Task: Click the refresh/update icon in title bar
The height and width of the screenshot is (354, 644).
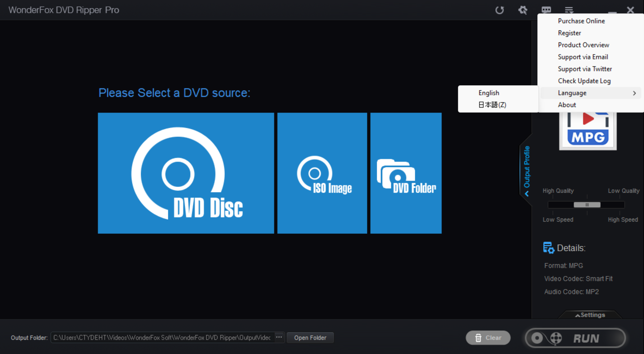Action: [x=500, y=10]
